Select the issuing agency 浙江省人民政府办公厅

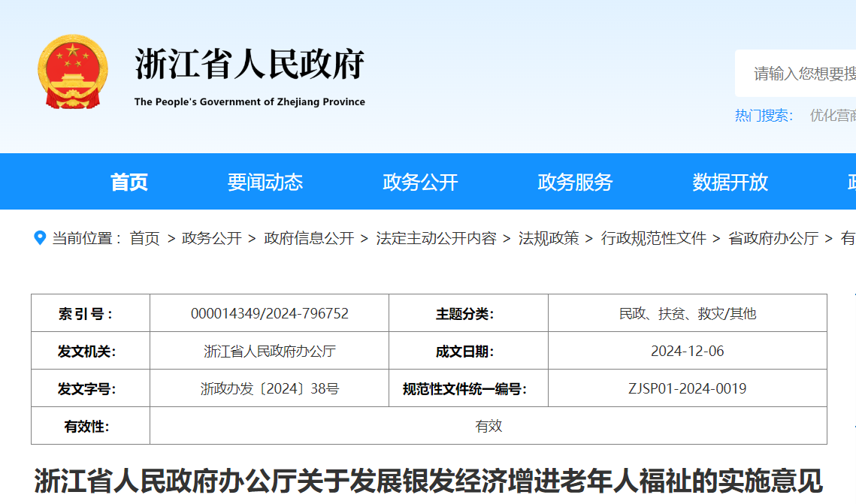[x=270, y=352]
